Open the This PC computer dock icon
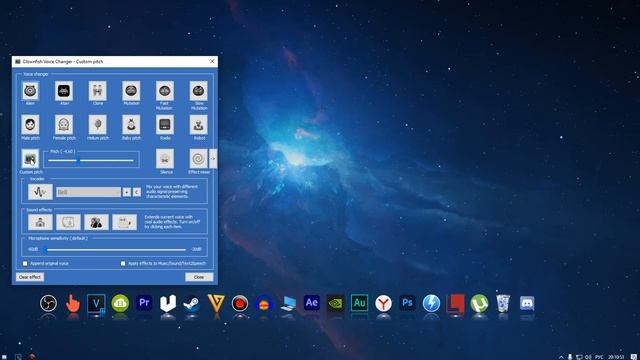Screen dimensions: 640x360 click(x=288, y=304)
